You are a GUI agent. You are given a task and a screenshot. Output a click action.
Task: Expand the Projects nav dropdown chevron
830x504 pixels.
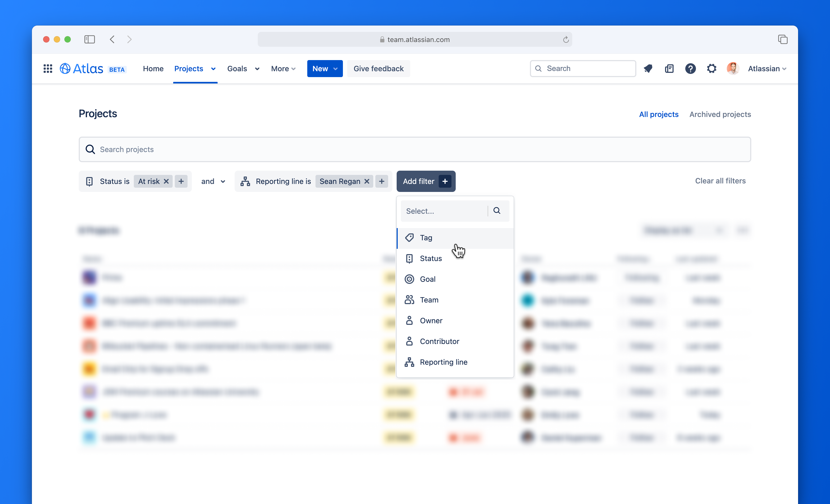tap(213, 69)
